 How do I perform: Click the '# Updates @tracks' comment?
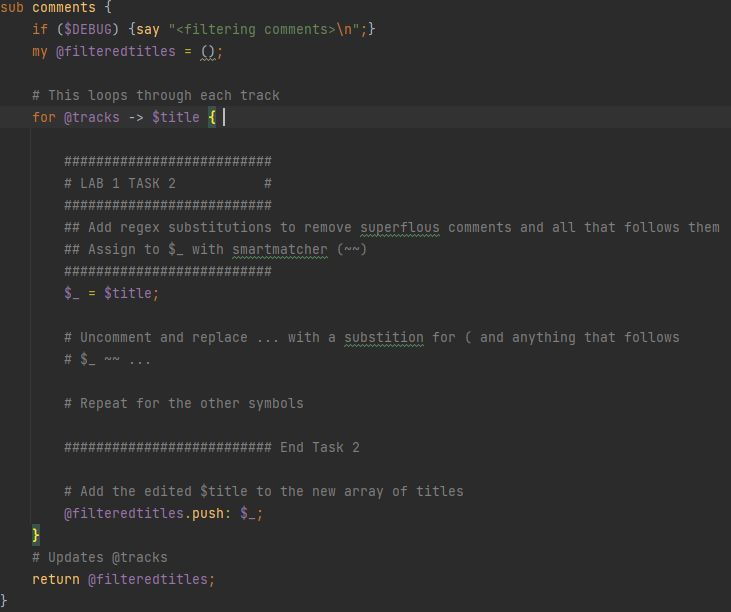tap(100, 557)
